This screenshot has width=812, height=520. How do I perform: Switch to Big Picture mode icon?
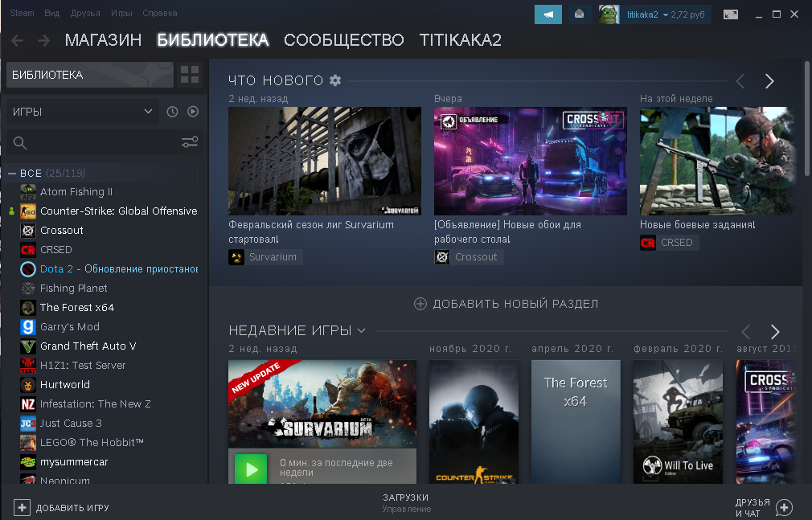click(731, 14)
